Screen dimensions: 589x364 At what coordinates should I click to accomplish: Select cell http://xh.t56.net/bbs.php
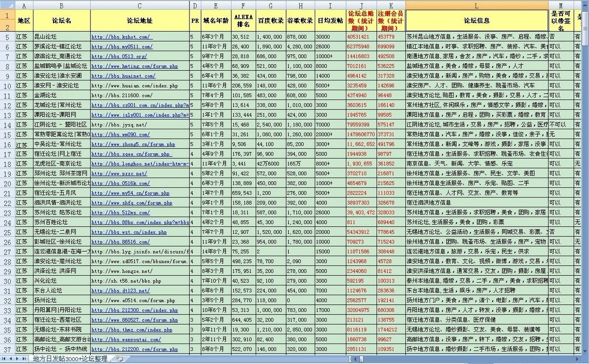click(x=140, y=281)
